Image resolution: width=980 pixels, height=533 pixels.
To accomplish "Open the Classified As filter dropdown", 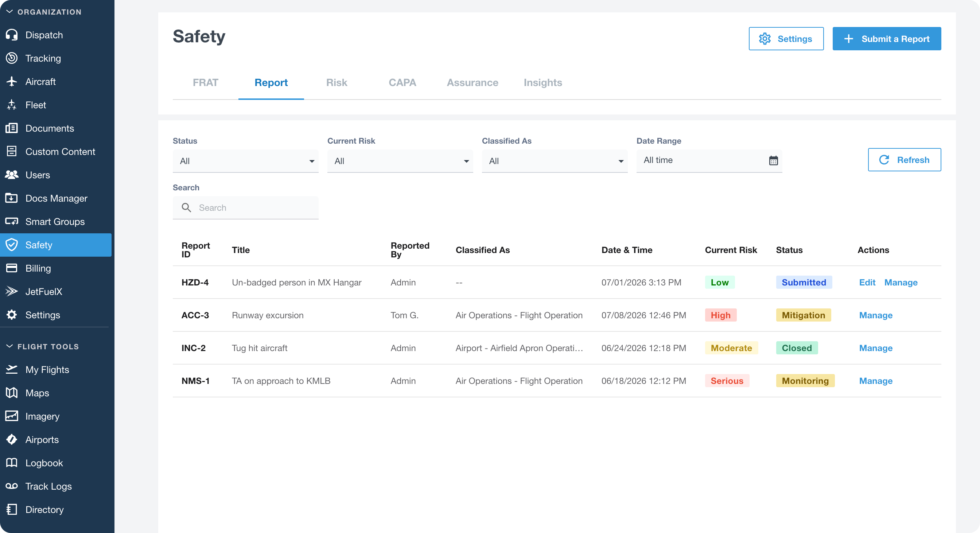I will [554, 161].
